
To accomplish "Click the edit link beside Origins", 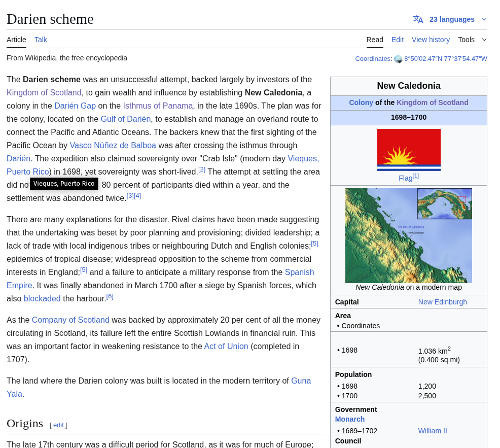I will click(x=58, y=425).
